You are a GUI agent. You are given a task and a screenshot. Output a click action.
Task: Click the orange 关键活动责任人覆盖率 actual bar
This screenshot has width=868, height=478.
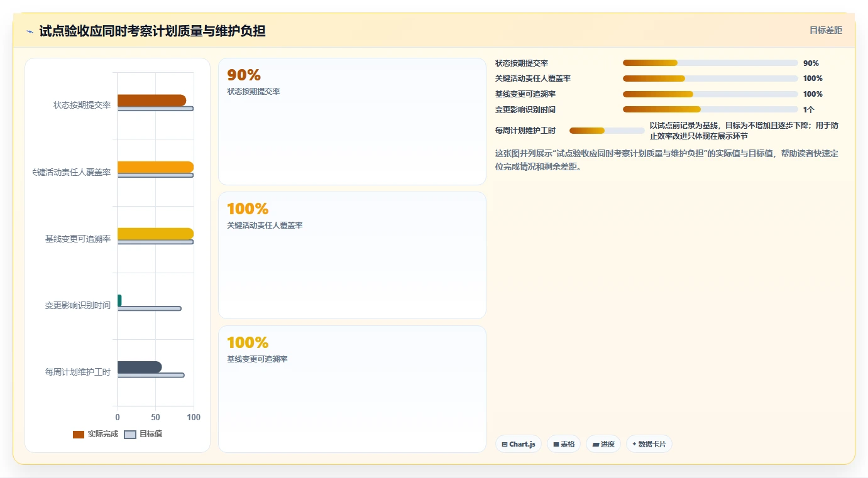[x=155, y=167]
